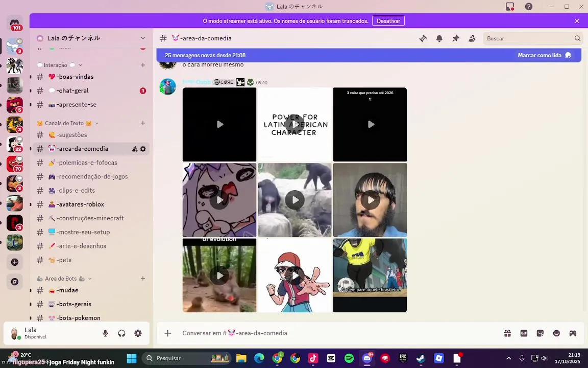The width and height of the screenshot is (588, 368).
Task: Collapse the Interação category
Action: [80, 65]
